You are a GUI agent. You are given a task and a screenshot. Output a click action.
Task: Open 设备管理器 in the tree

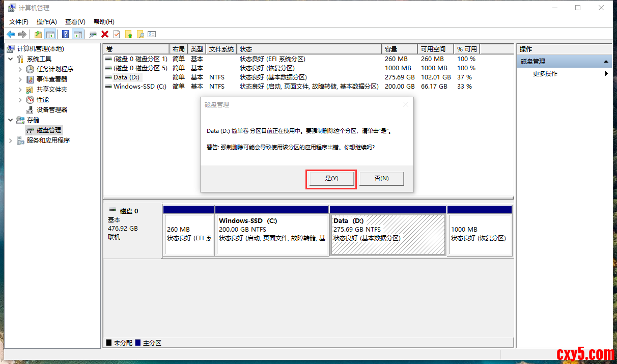pyautogui.click(x=51, y=110)
